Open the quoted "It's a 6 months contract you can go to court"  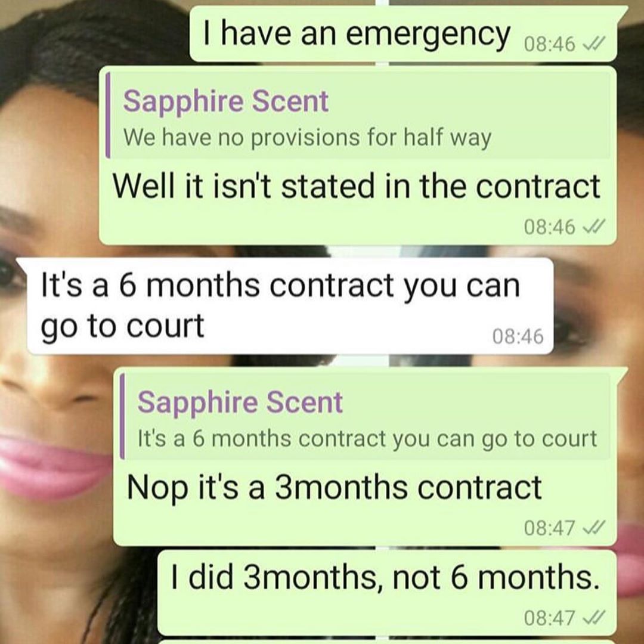click(365, 416)
